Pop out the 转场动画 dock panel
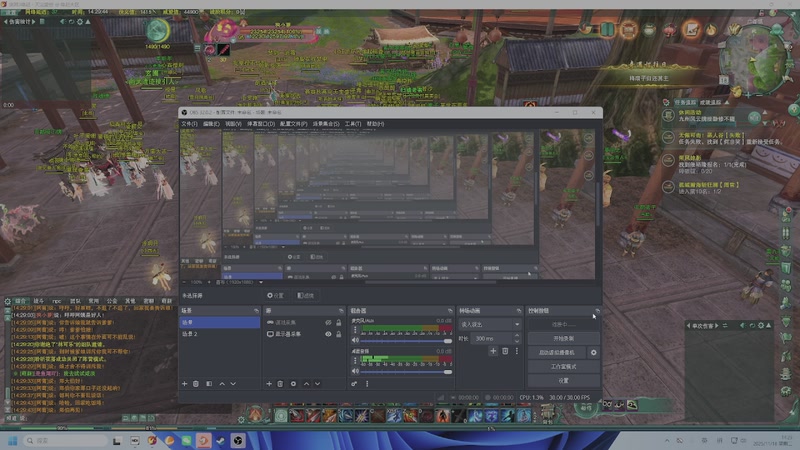Screen dimensions: 800x450 coord(519,311)
